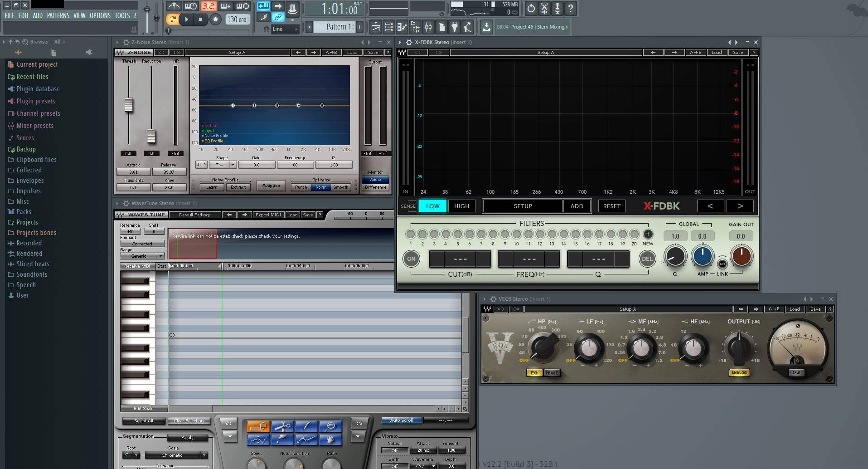
Task: Click Select All in Waves Tune
Action: pyautogui.click(x=143, y=420)
